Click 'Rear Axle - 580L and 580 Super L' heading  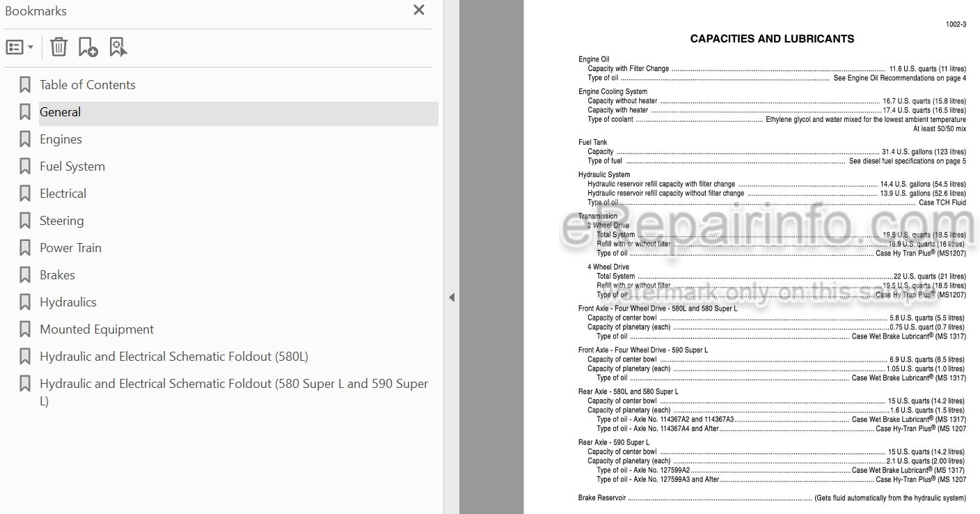[629, 391]
